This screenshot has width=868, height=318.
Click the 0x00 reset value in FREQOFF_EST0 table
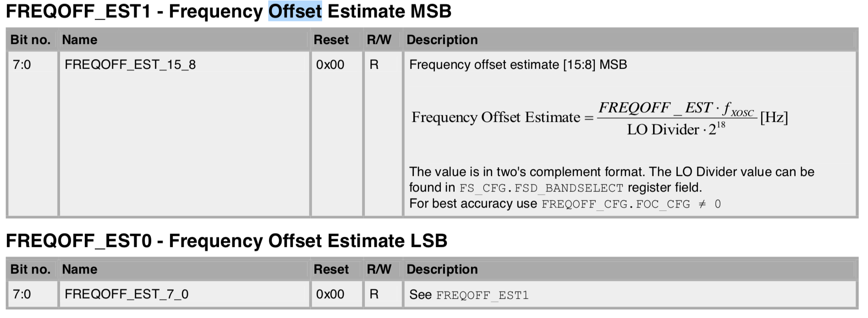pos(330,294)
